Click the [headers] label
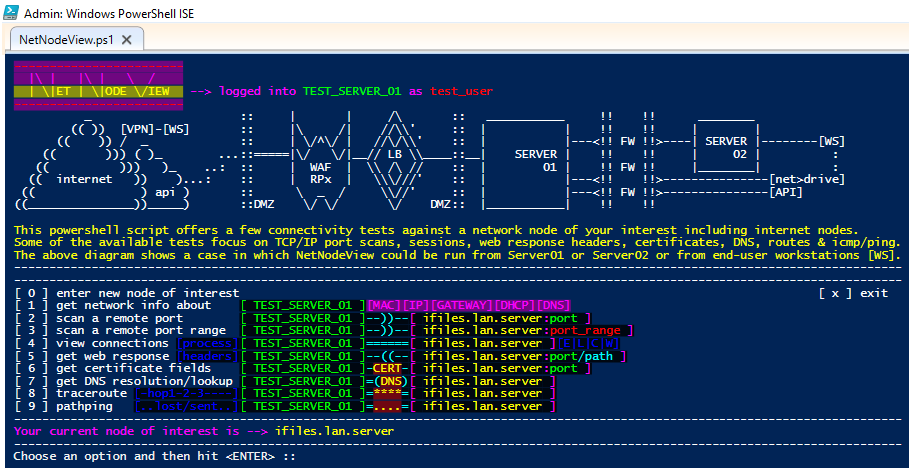Image resolution: width=912 pixels, height=469 pixels. point(207,356)
